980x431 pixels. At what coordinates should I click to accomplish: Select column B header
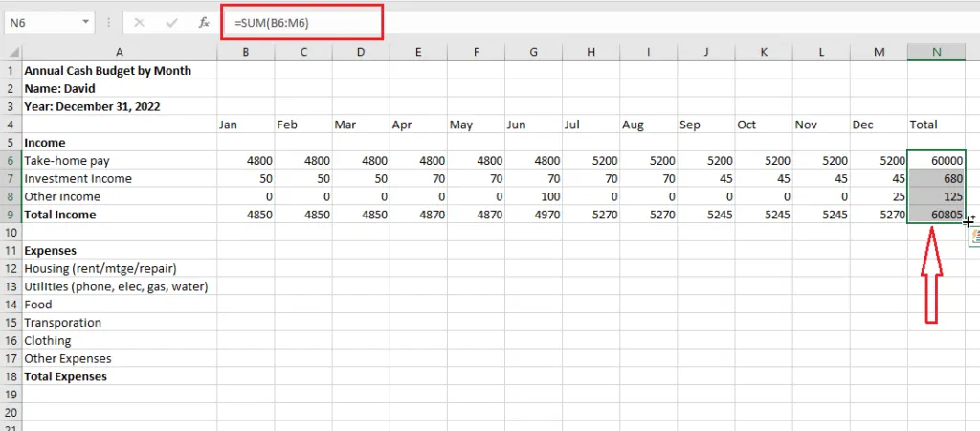click(246, 52)
